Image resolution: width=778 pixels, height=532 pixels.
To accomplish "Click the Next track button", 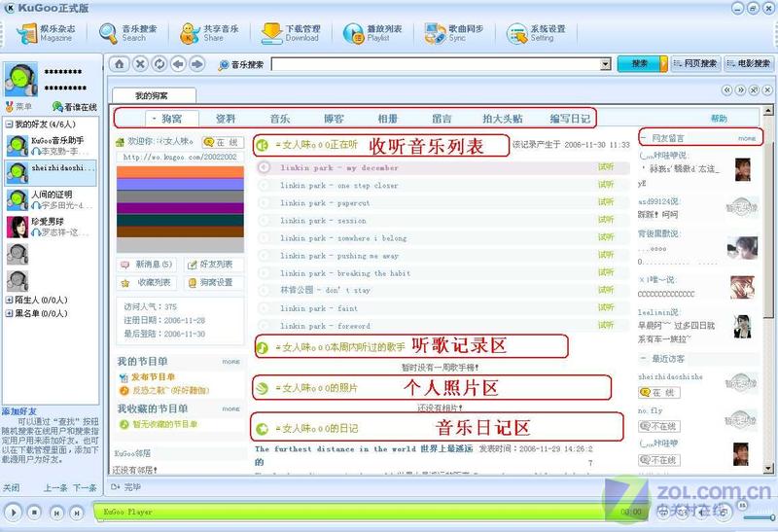I will (x=77, y=513).
